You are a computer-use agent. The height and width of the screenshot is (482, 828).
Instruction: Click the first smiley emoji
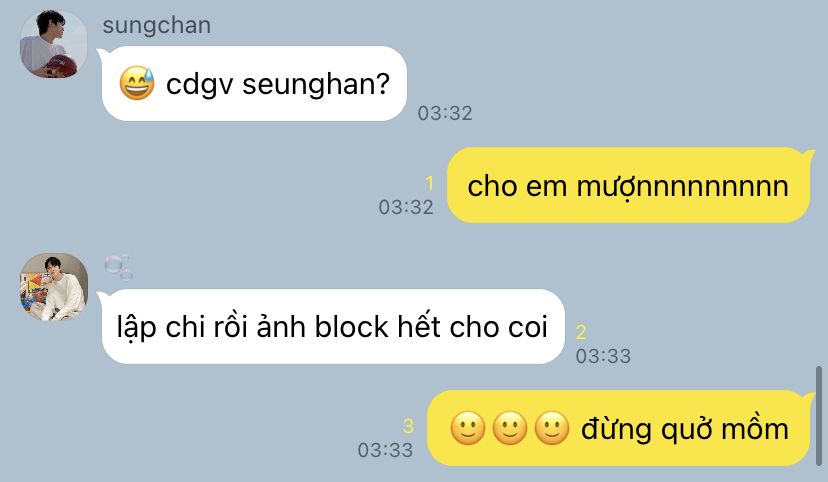(468, 428)
